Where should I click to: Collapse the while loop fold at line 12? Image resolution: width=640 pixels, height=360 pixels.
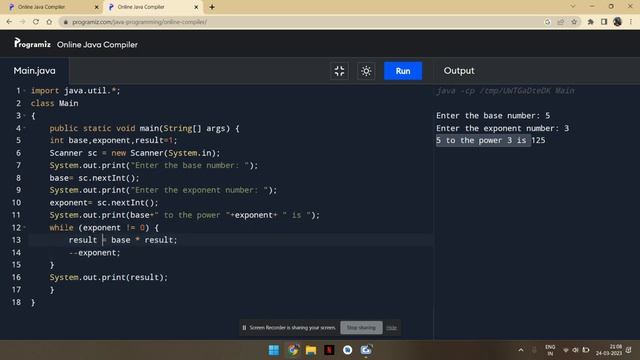(x=24, y=227)
